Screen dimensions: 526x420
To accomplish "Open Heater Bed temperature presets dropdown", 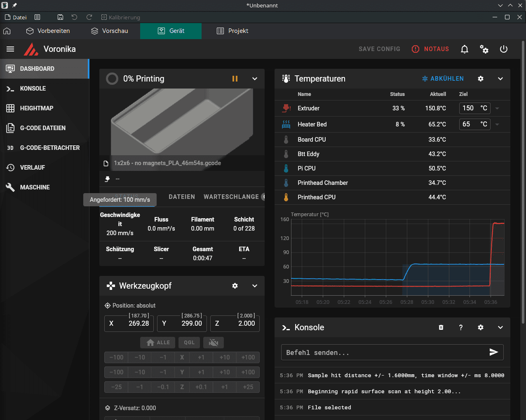I will [x=497, y=124].
